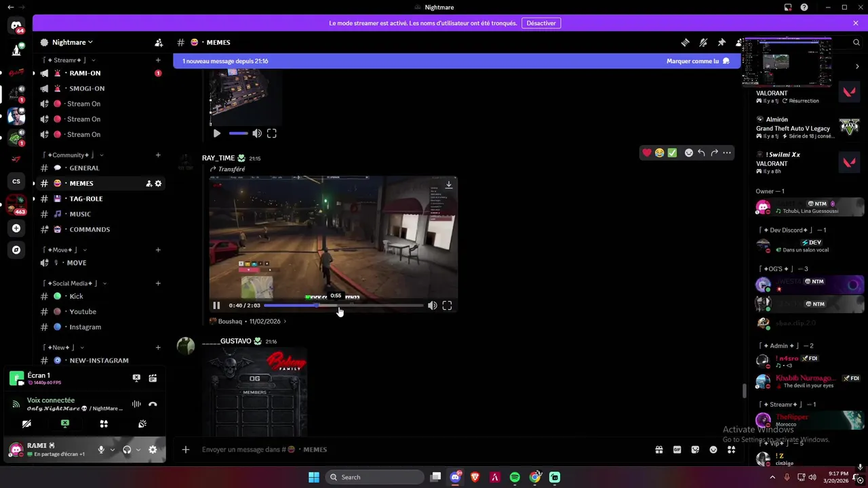
Task: Show pinned messages for MEMES channel
Action: tap(722, 42)
